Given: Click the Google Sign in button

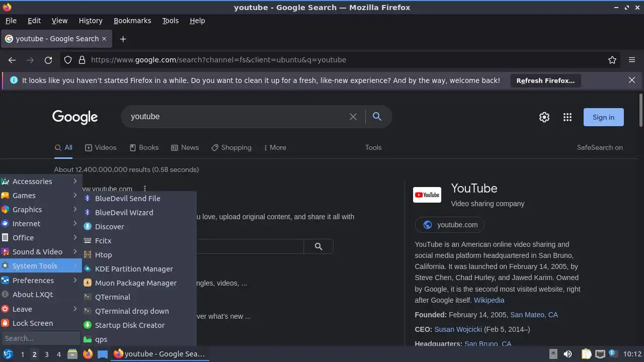Looking at the screenshot, I should click(603, 117).
